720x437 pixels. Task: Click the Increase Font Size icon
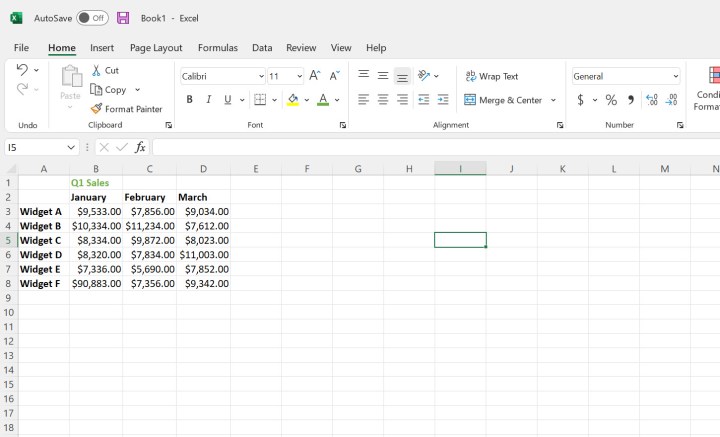coord(315,76)
